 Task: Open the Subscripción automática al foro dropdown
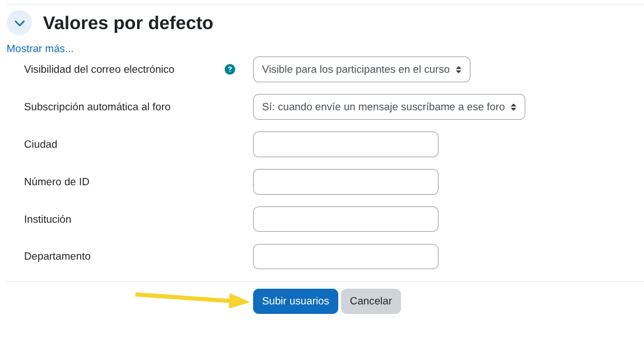pyautogui.click(x=389, y=107)
